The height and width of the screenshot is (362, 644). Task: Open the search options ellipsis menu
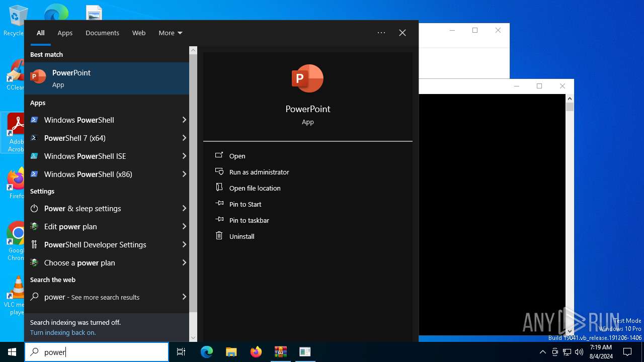point(381,33)
